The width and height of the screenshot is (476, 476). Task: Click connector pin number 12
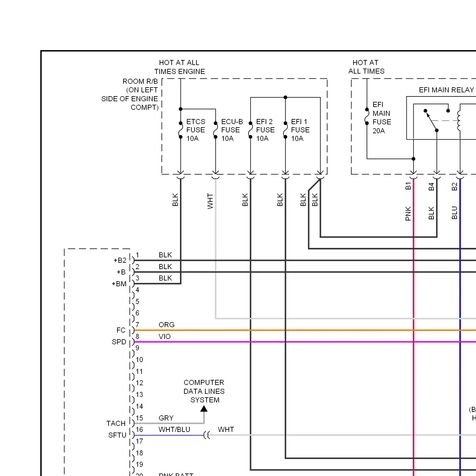[x=139, y=383]
